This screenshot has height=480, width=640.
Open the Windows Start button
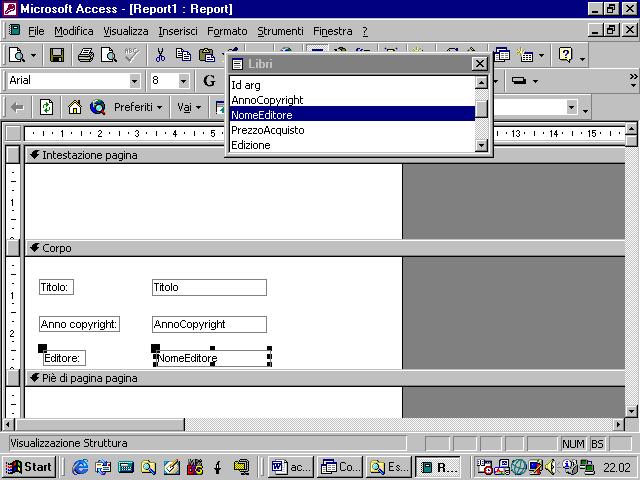tap(29, 467)
